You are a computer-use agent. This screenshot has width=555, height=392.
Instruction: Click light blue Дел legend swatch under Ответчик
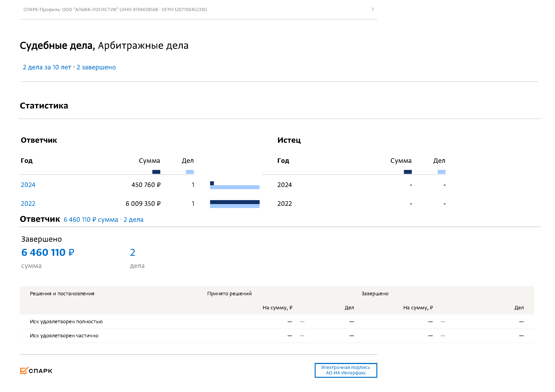coord(190,172)
